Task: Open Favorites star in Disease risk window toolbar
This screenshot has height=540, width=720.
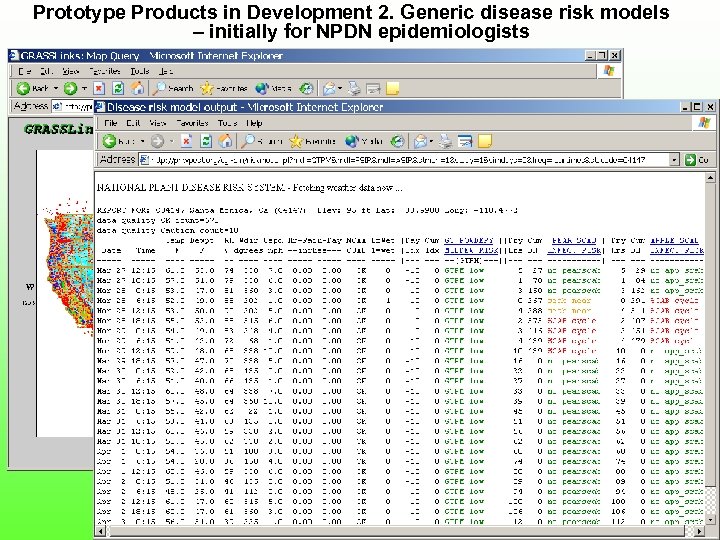Action: coord(312,141)
